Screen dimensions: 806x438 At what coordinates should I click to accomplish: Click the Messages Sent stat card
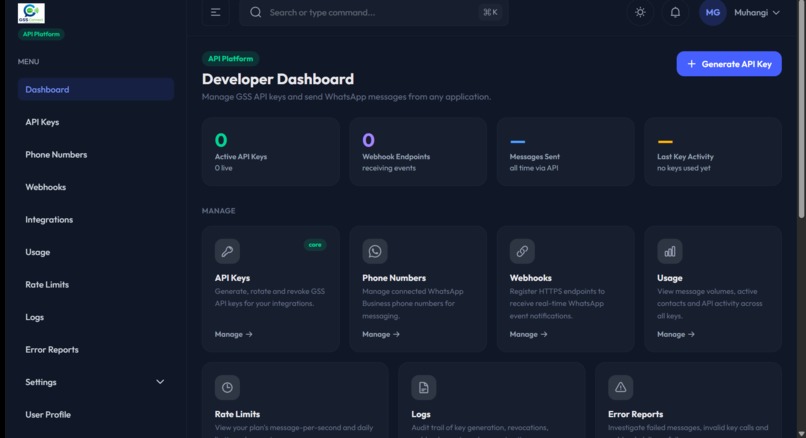(565, 152)
